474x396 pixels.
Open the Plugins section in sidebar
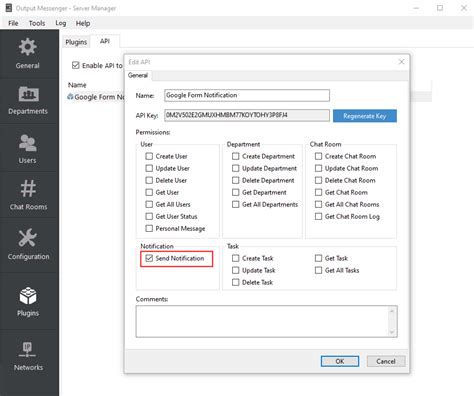pyautogui.click(x=28, y=302)
